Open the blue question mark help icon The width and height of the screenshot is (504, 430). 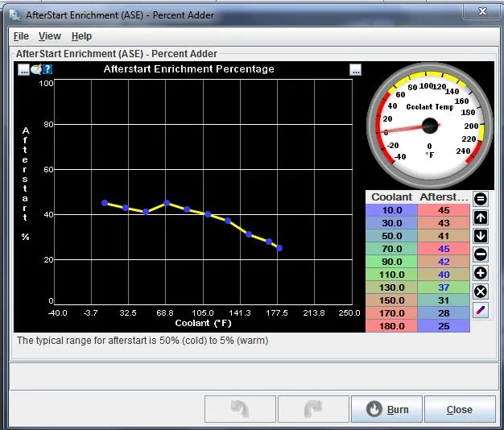click(48, 69)
